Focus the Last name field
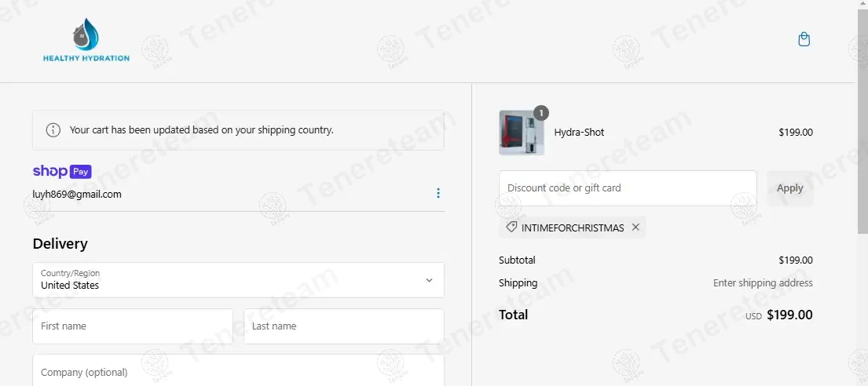This screenshot has width=868, height=386. (x=343, y=326)
